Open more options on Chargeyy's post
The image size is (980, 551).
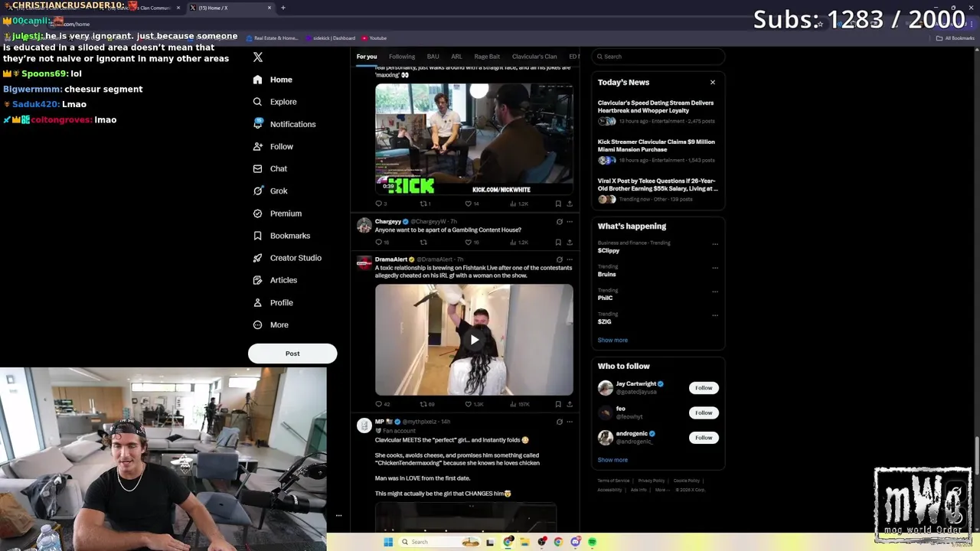(570, 222)
